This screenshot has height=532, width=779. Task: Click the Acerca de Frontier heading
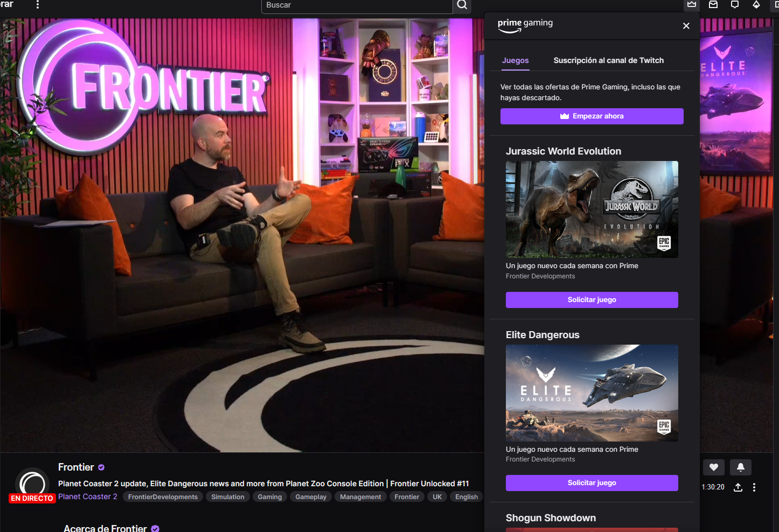coord(105,528)
